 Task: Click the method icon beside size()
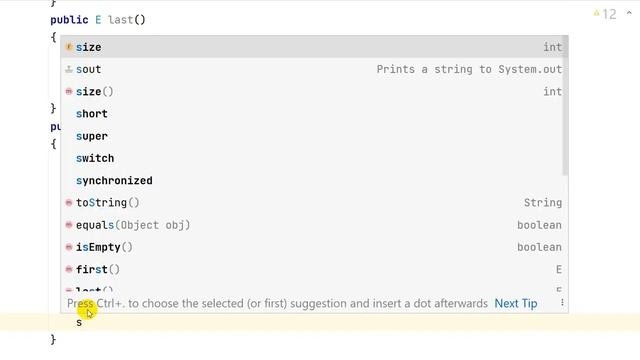pyautogui.click(x=69, y=91)
